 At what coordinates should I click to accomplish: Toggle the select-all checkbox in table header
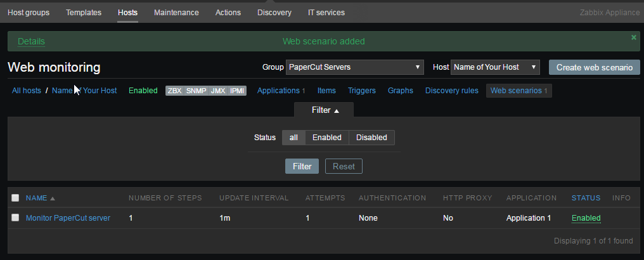tap(15, 198)
